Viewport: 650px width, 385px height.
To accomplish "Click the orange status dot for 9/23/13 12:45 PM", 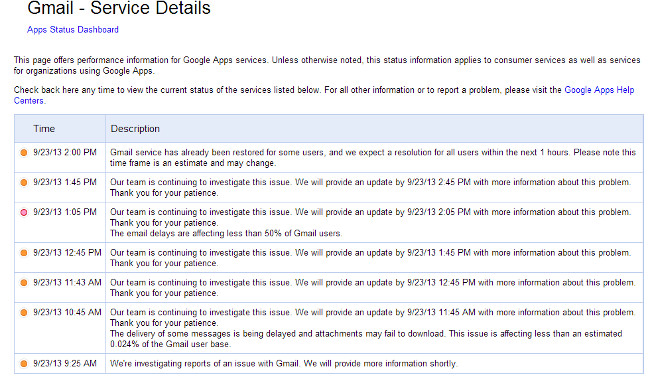I will [x=24, y=253].
